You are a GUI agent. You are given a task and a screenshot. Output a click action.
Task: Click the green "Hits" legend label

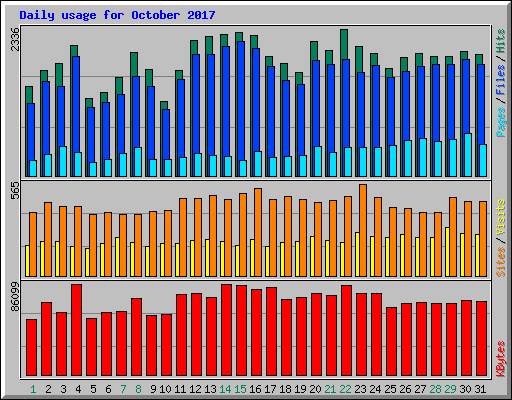pyautogui.click(x=501, y=41)
